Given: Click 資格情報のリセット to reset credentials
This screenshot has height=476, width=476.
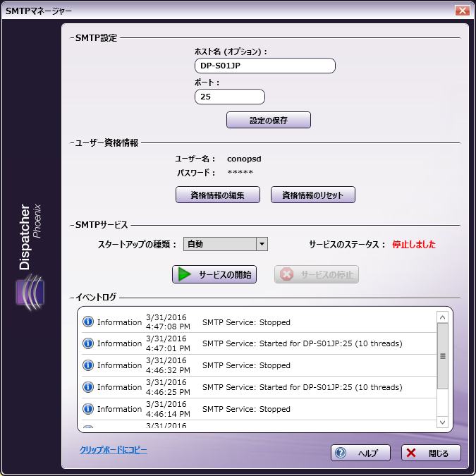Looking at the screenshot, I should pos(312,195).
